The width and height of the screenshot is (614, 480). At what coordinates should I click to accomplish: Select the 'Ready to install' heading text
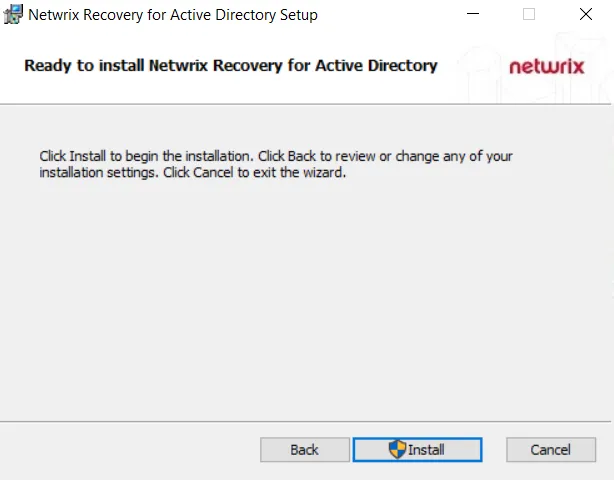click(231, 65)
